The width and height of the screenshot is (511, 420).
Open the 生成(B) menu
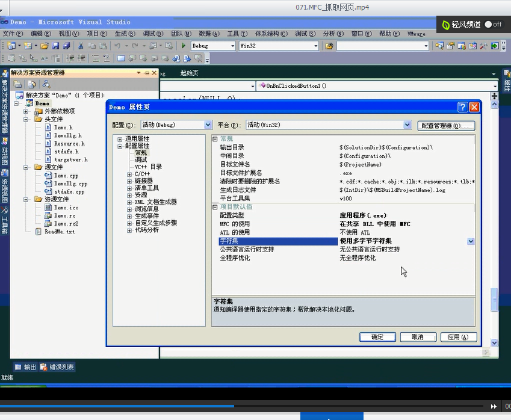(125, 34)
